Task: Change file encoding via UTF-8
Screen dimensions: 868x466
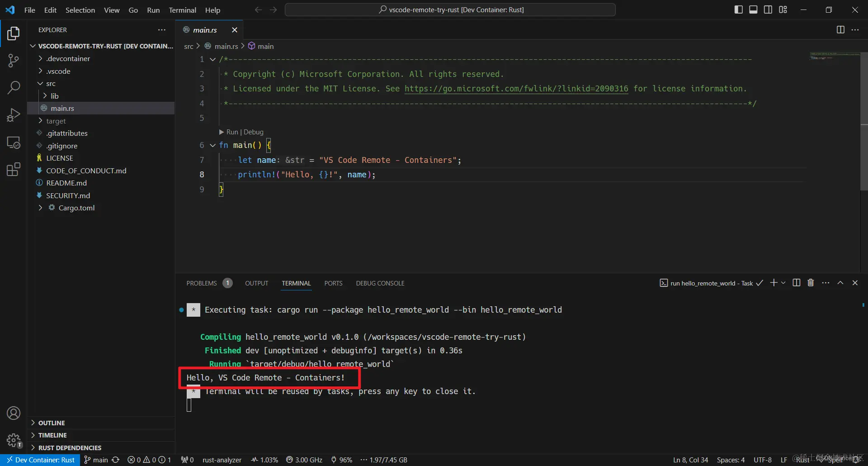Action: pos(763,460)
